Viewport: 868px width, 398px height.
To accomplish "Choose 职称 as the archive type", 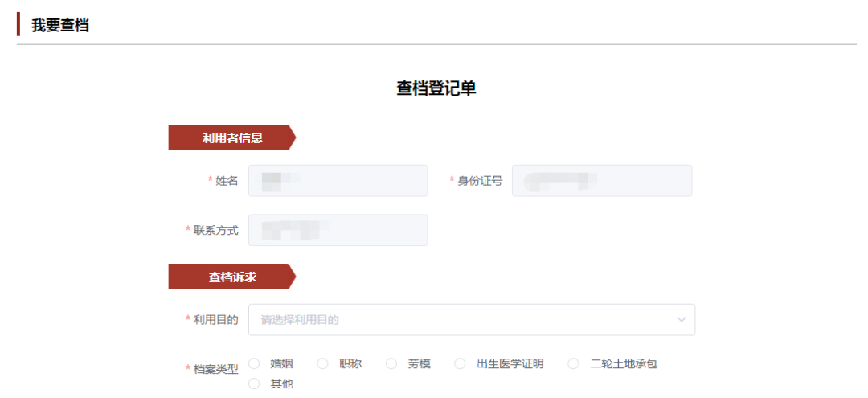I will [x=323, y=364].
